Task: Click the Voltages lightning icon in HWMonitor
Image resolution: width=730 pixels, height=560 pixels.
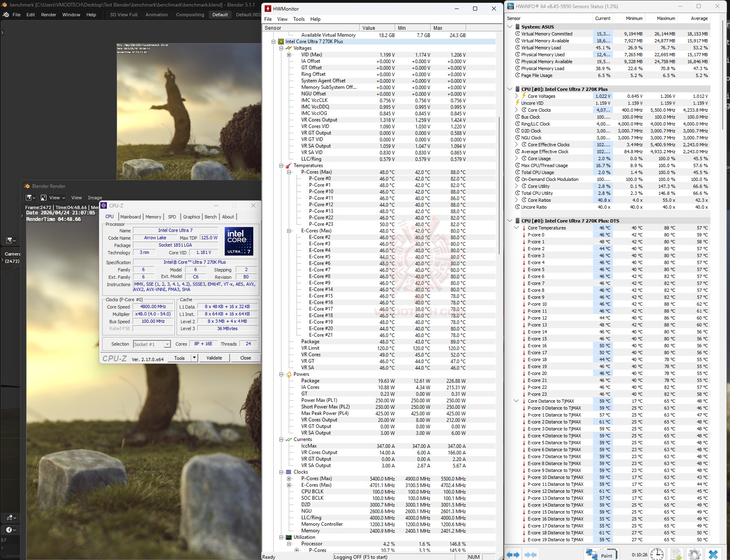Action: (289, 48)
